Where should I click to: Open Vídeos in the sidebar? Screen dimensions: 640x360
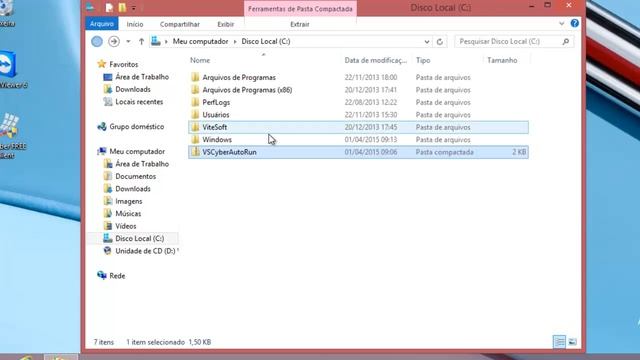[125, 226]
